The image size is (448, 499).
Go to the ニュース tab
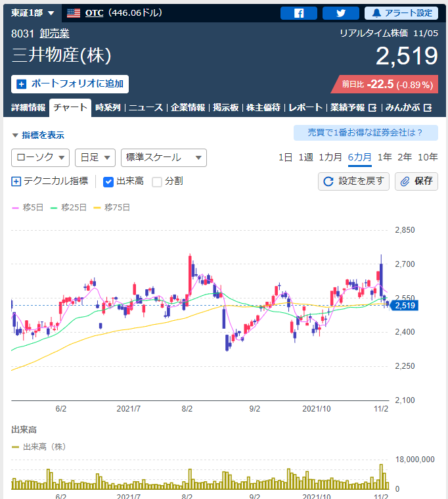[x=146, y=108]
